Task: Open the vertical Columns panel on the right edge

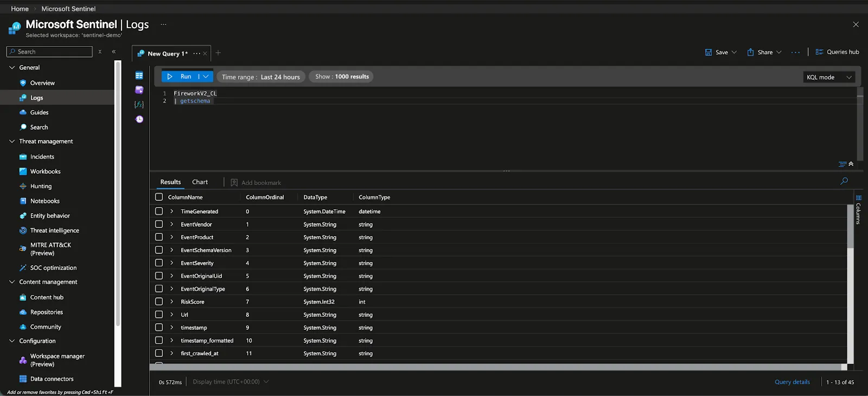Action: tap(858, 209)
